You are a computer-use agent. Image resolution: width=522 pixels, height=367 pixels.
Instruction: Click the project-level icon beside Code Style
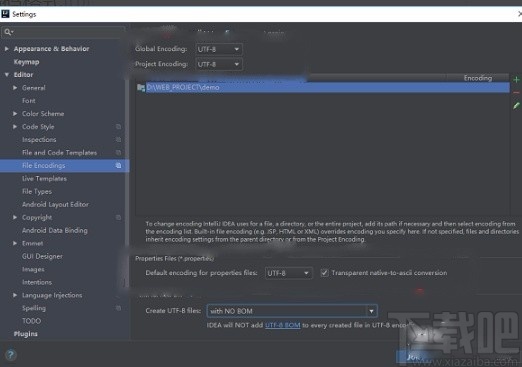pos(118,127)
